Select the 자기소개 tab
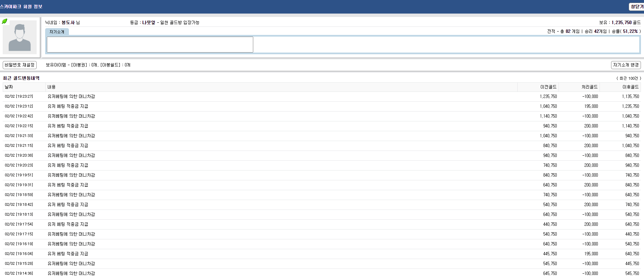Image resolution: width=644 pixels, height=277 pixels. 57,32
